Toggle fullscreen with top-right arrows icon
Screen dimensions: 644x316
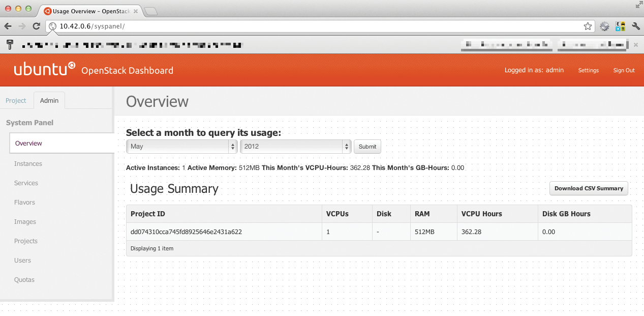point(638,5)
